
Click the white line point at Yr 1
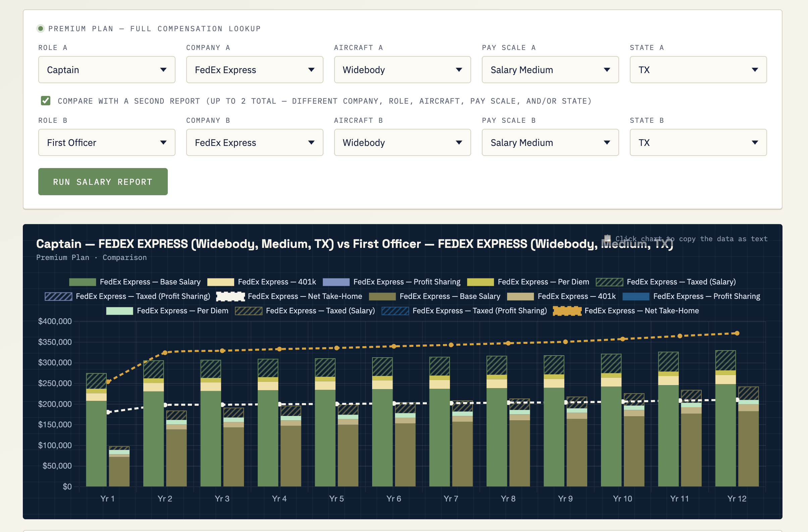coord(108,412)
